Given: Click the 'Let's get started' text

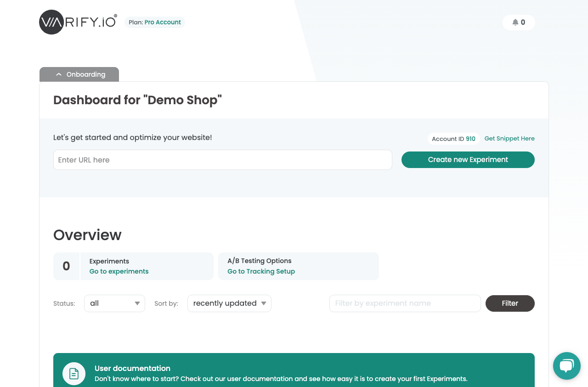Looking at the screenshot, I should (133, 137).
